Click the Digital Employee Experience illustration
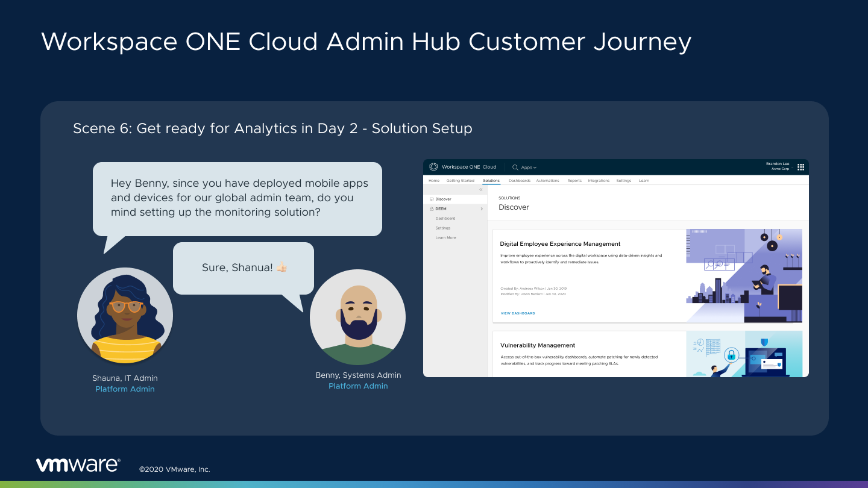 coord(744,276)
